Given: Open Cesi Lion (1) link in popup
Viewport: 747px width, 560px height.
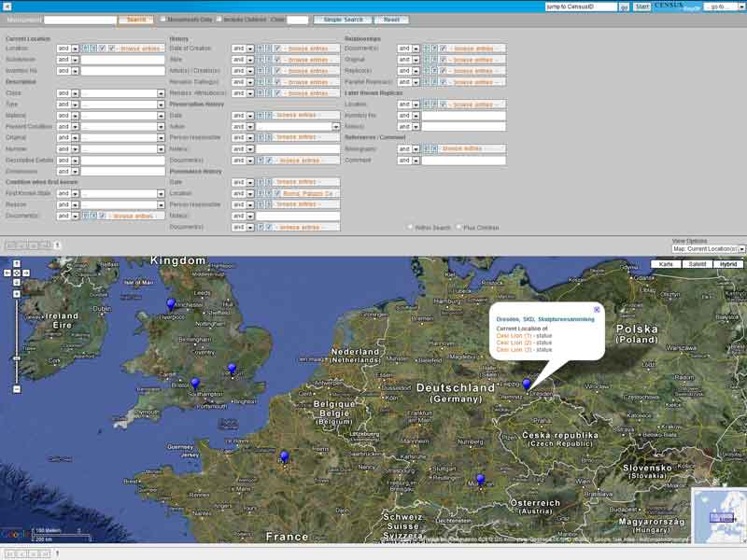Looking at the screenshot, I should coord(514,336).
